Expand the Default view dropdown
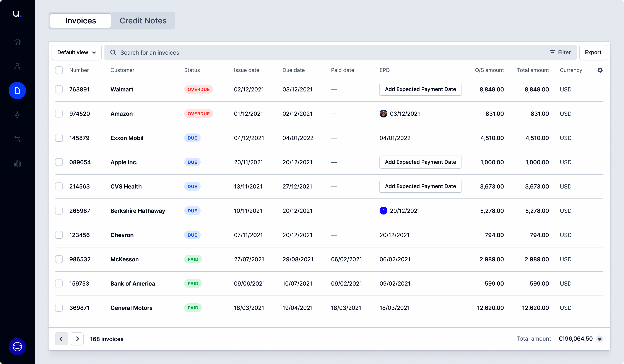The width and height of the screenshot is (624, 364). pos(76,52)
